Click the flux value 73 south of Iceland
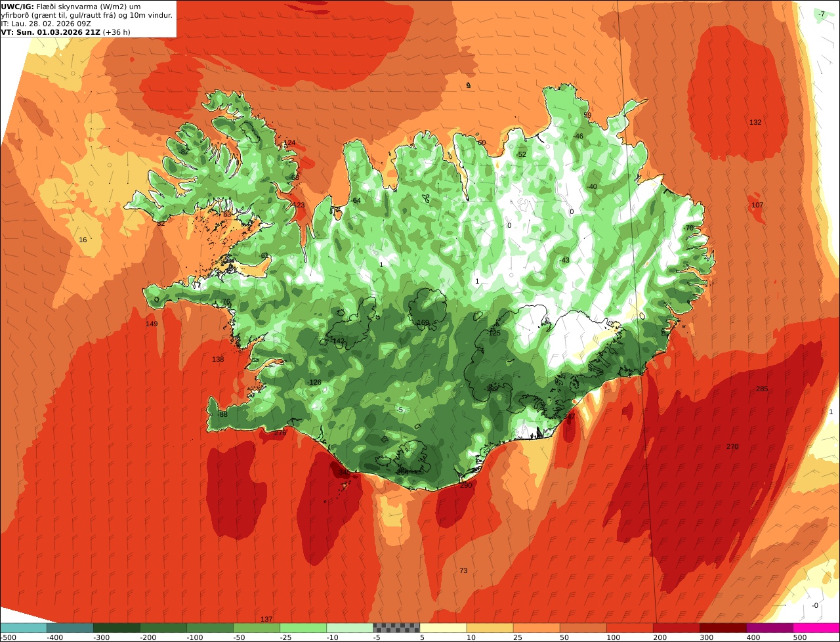 [x=463, y=570]
